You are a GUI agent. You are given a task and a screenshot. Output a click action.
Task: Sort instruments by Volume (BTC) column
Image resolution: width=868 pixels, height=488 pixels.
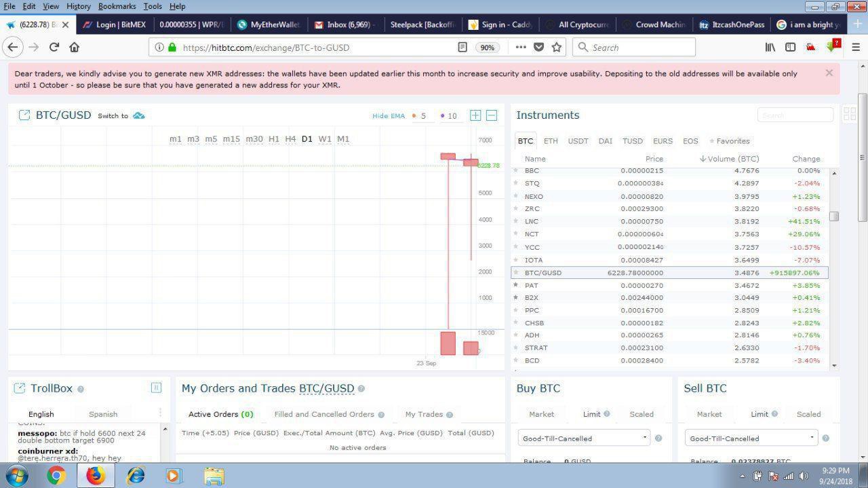(729, 159)
